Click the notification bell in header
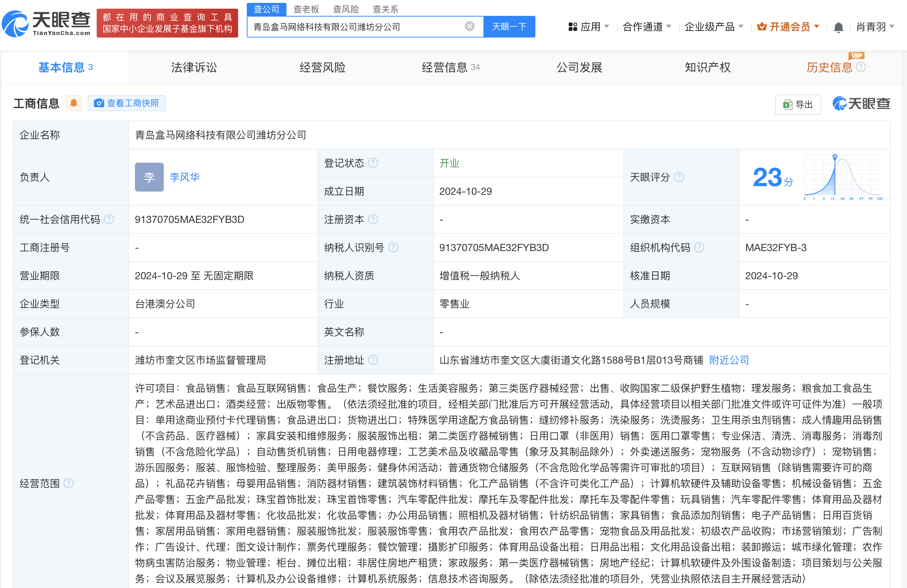 click(838, 27)
